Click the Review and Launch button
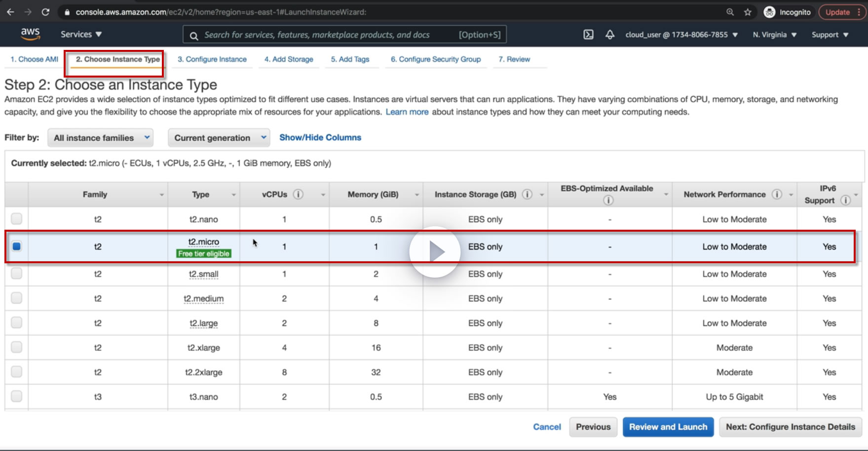 (x=668, y=427)
